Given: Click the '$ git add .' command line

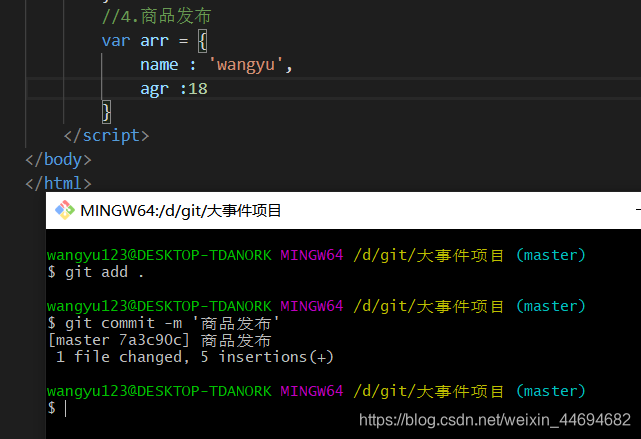Looking at the screenshot, I should 96,272.
